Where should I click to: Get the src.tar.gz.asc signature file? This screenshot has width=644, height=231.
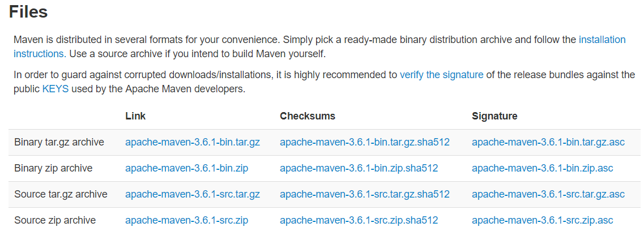(x=548, y=194)
